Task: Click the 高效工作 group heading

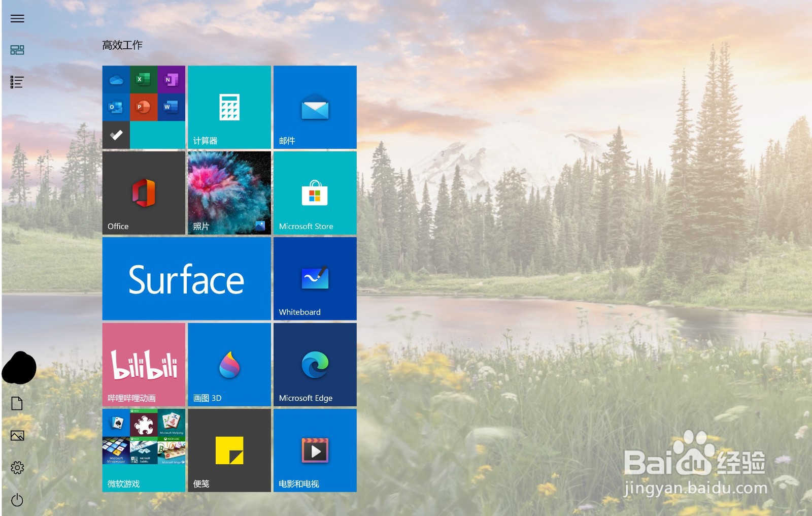Action: point(122,45)
